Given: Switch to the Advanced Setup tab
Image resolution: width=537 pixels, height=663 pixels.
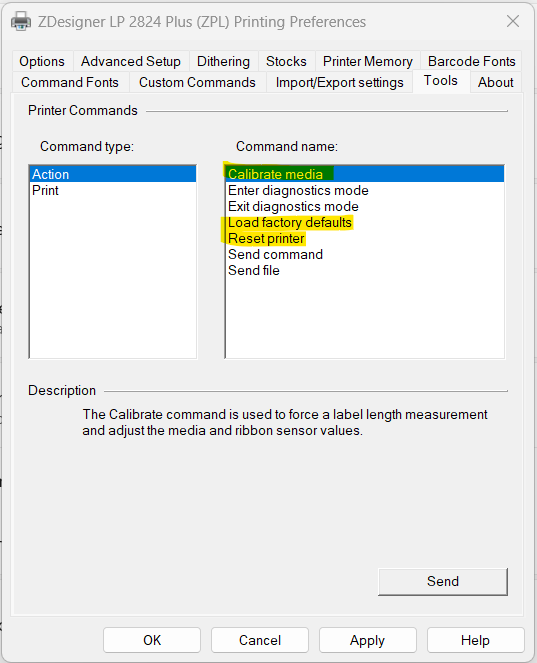Looking at the screenshot, I should pos(131,61).
